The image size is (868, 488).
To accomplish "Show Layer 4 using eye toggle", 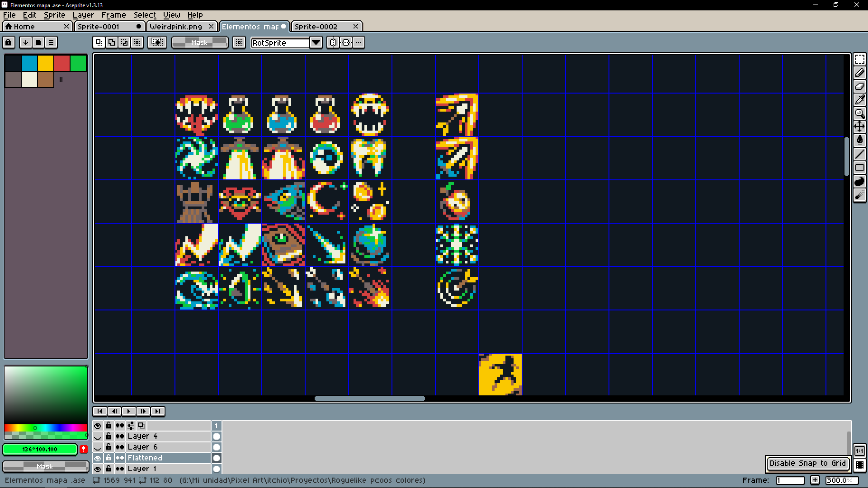I will 98,436.
